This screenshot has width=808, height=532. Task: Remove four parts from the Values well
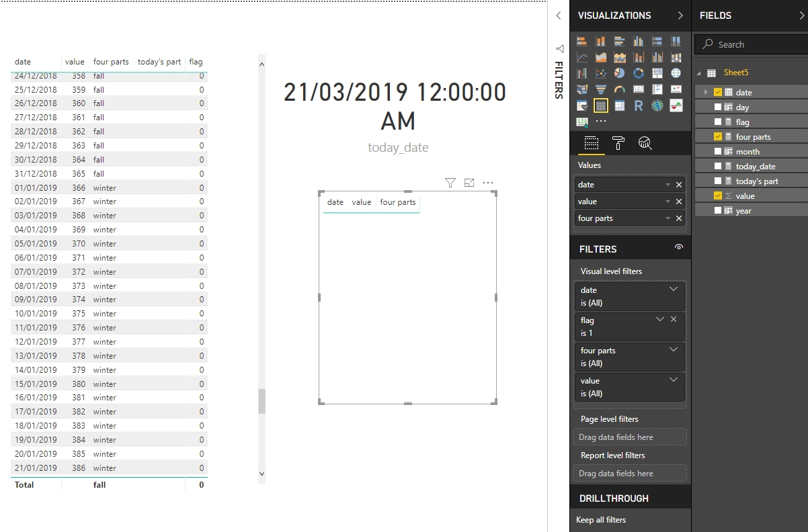[x=679, y=218]
